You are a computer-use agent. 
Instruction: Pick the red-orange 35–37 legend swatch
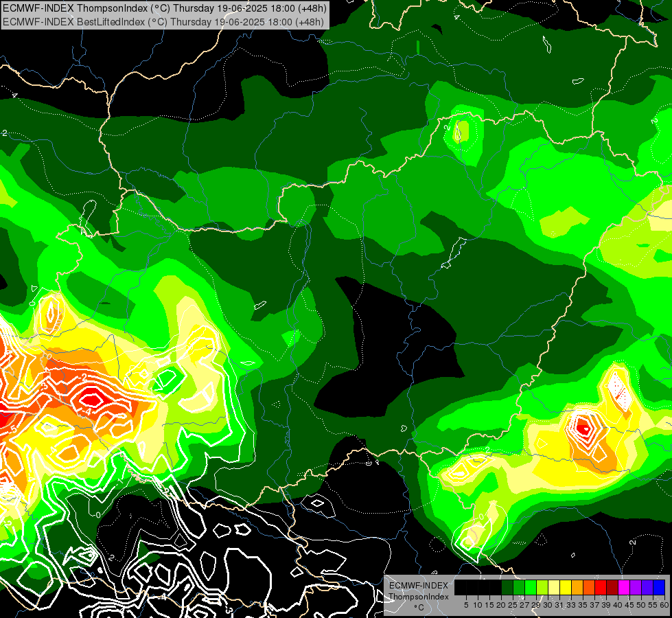589,588
